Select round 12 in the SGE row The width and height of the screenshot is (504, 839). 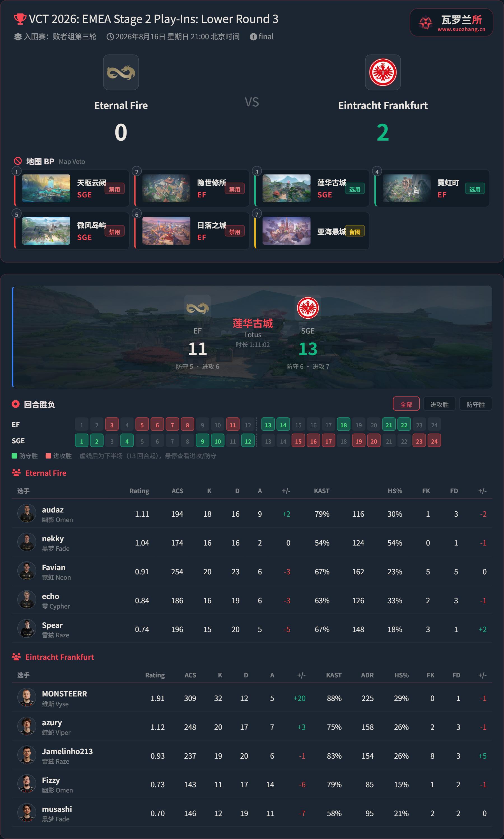click(248, 441)
